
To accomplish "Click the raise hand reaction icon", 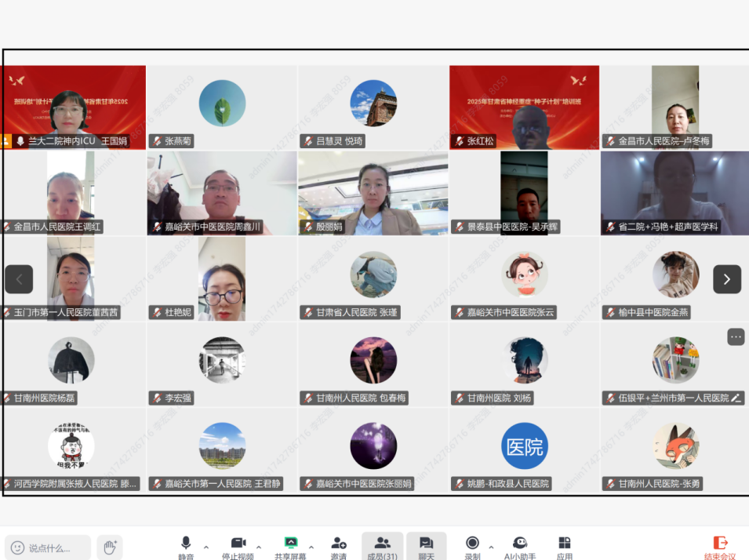I will [x=110, y=547].
